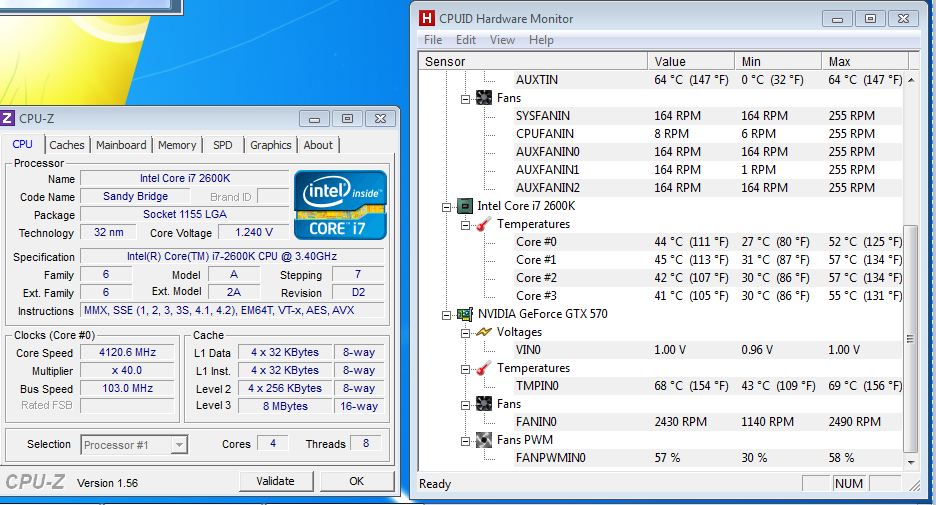The image size is (936, 505).
Task: Click the Multiplier field showing x 40.0
Action: click(x=127, y=371)
